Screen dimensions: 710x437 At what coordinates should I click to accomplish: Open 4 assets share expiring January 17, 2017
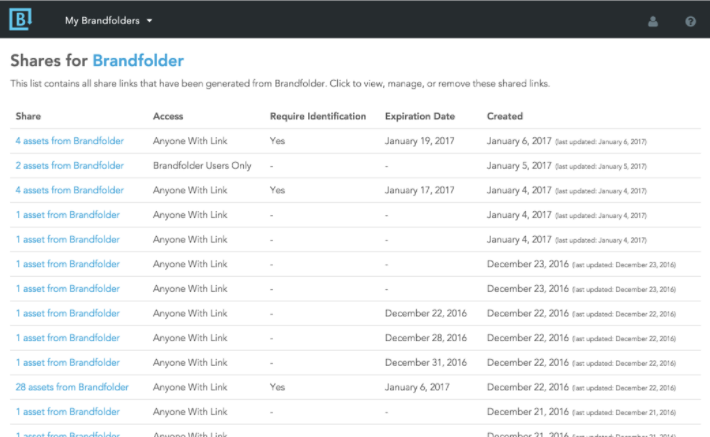[x=69, y=190]
